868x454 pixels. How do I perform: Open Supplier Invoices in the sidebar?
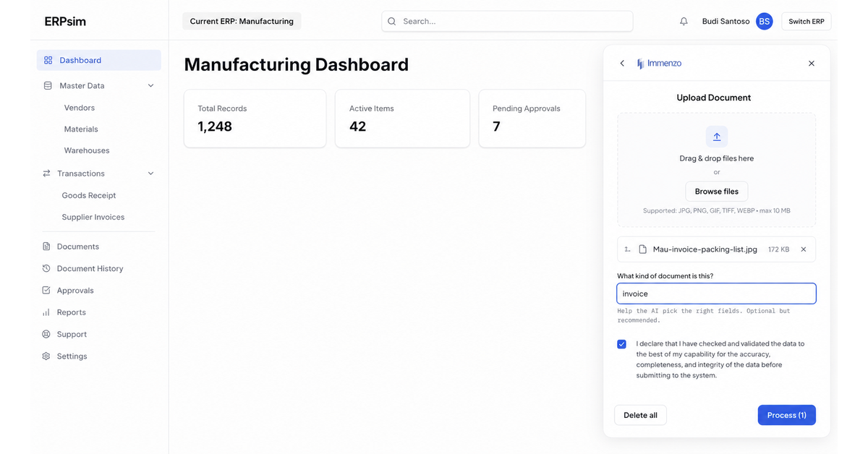pos(93,217)
